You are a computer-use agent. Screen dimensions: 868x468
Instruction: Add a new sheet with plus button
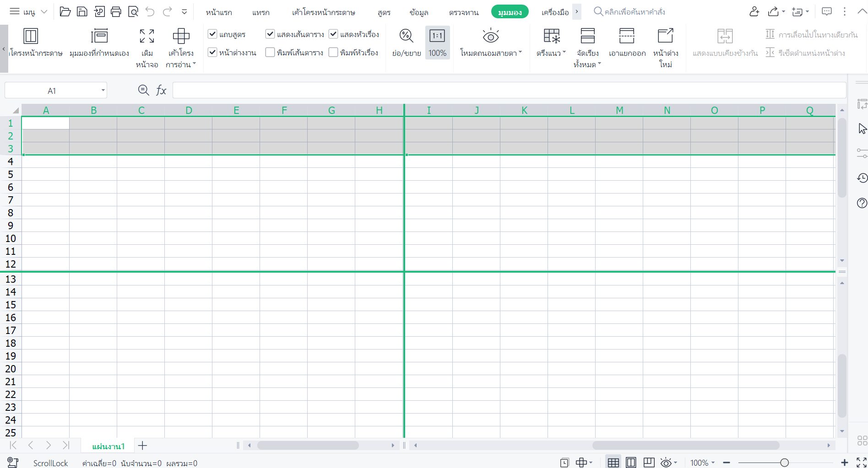click(142, 446)
